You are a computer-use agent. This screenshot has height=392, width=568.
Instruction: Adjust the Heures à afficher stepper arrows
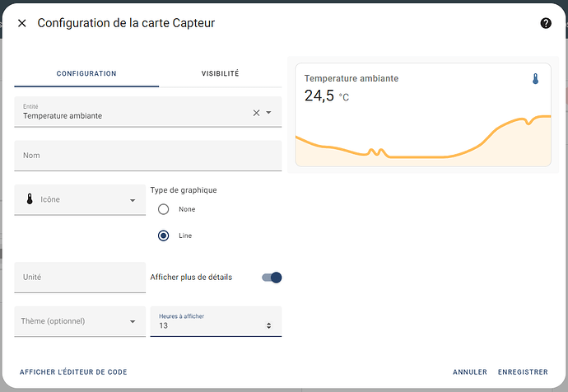268,326
